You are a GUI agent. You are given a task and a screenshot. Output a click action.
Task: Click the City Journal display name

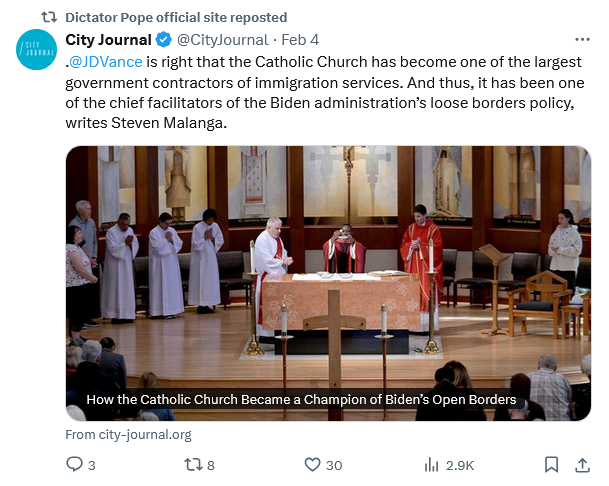pos(108,40)
